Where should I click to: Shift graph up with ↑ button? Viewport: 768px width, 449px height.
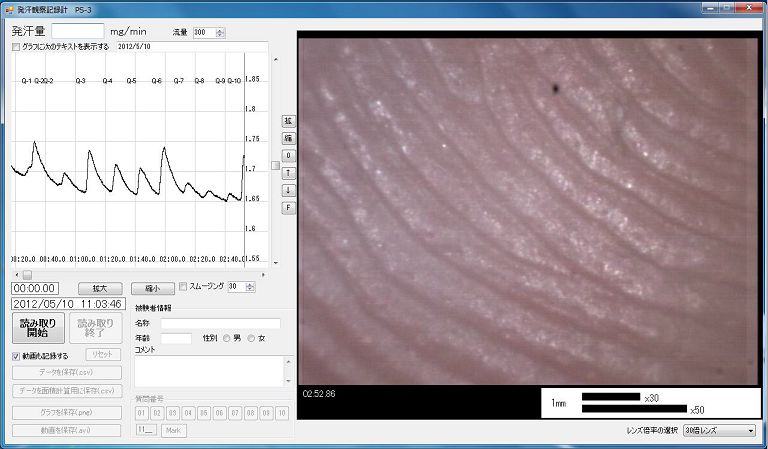click(288, 173)
